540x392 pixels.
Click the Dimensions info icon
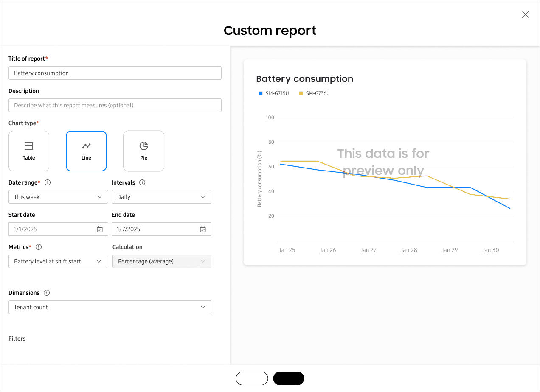click(x=47, y=293)
